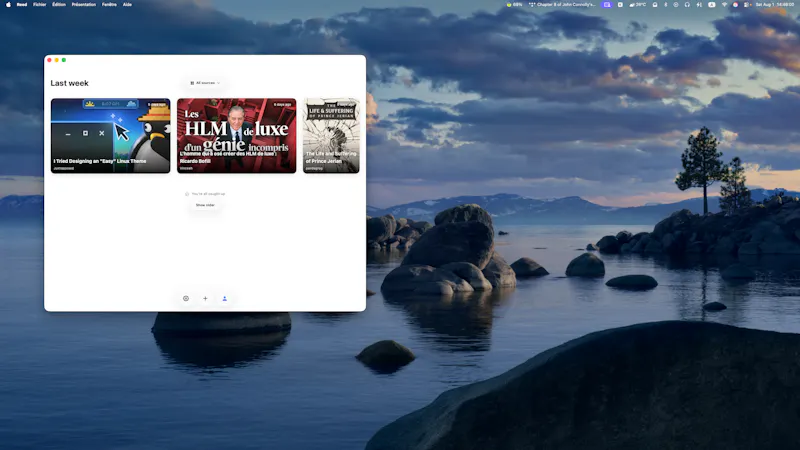800x450 pixels.
Task: Click the Last week heading
Action: click(69, 83)
